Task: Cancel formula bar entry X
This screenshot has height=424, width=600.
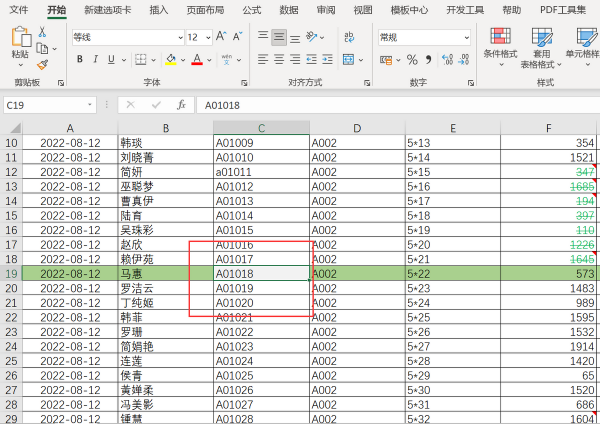Action: [130, 105]
